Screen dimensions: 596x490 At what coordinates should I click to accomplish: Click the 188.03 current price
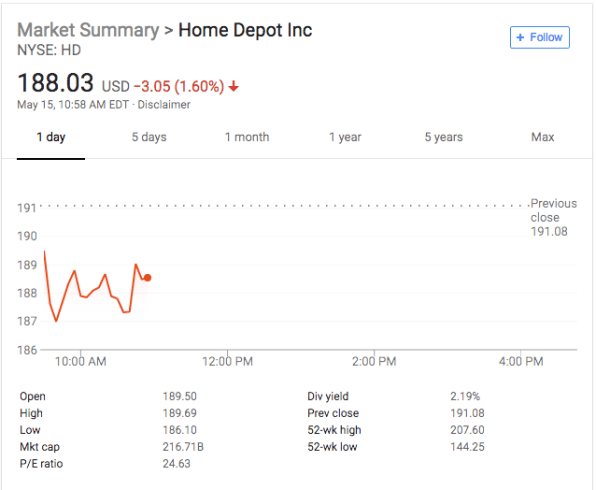click(x=55, y=83)
